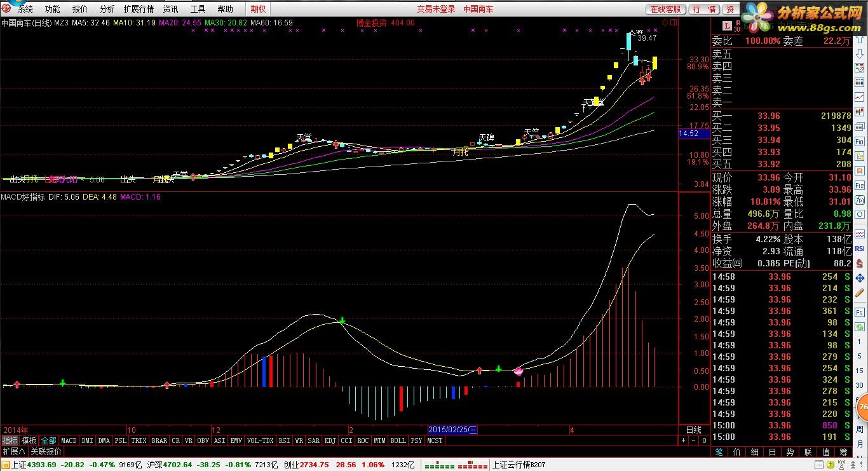The image size is (868, 471).
Task: Click the plus zoom button under 日线
Action: click(683, 440)
